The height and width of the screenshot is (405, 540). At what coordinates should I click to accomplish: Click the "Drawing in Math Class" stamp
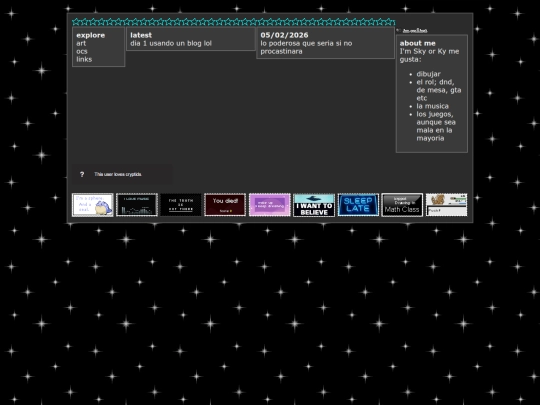(402, 205)
